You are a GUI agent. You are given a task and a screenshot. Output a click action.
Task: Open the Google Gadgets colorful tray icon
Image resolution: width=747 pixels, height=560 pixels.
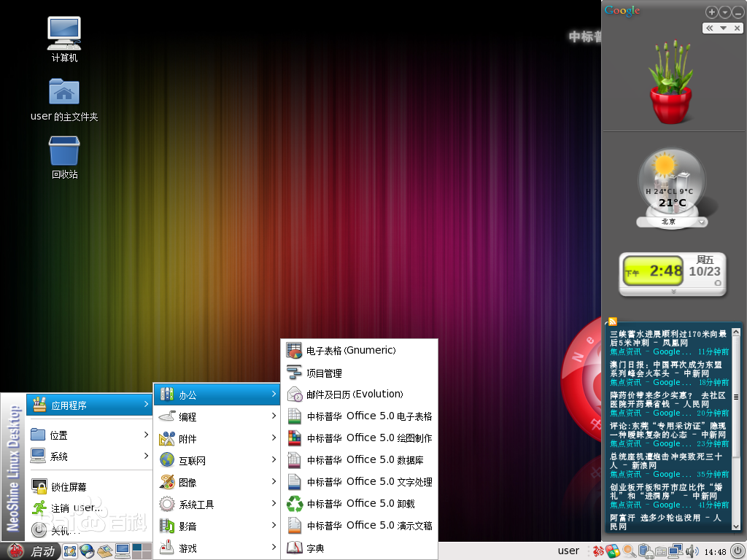613,551
